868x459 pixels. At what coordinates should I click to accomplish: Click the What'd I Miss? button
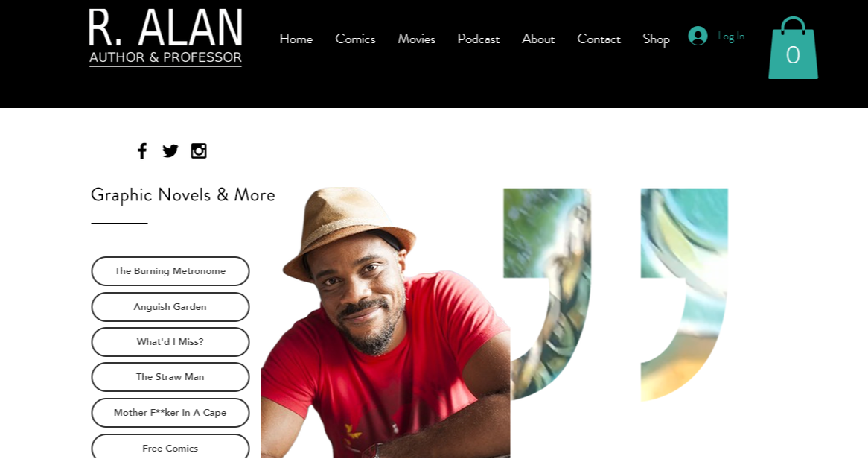point(170,342)
